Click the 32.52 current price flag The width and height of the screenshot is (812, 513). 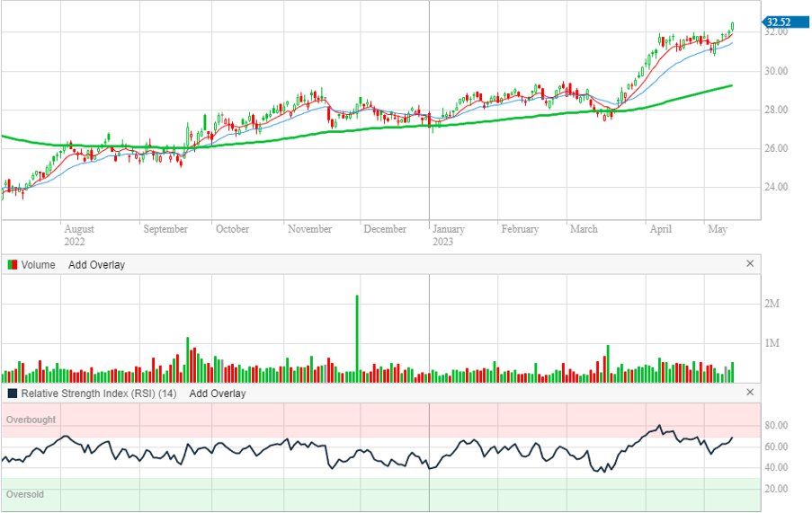(x=777, y=22)
